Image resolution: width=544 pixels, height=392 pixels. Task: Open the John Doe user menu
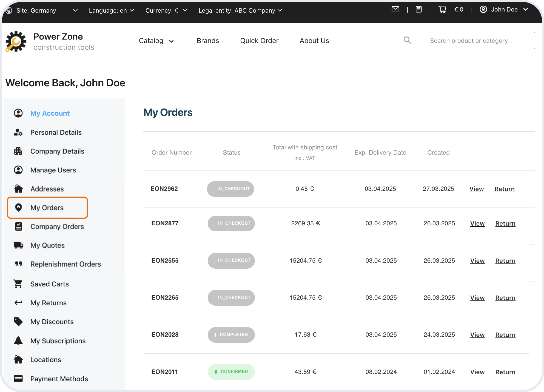(504, 10)
